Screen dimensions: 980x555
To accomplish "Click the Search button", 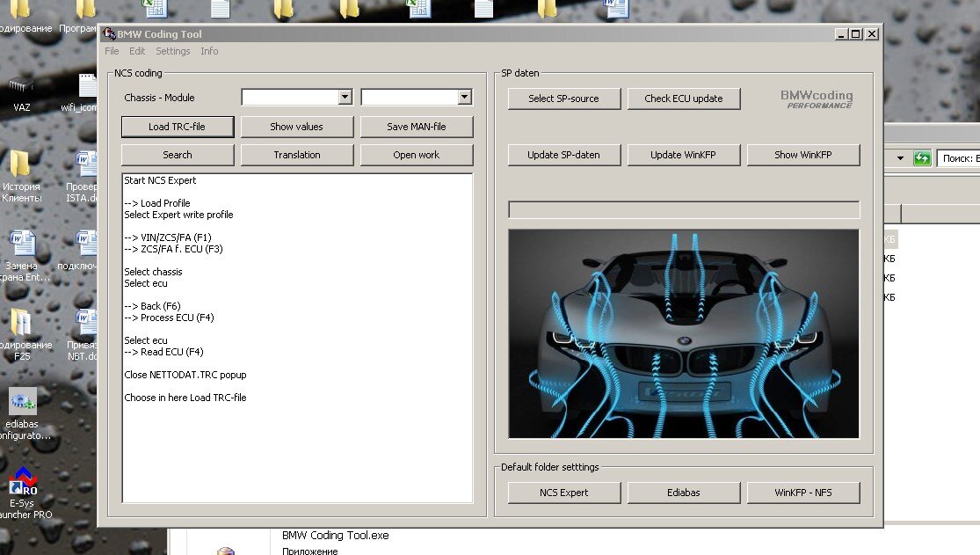I will 178,155.
